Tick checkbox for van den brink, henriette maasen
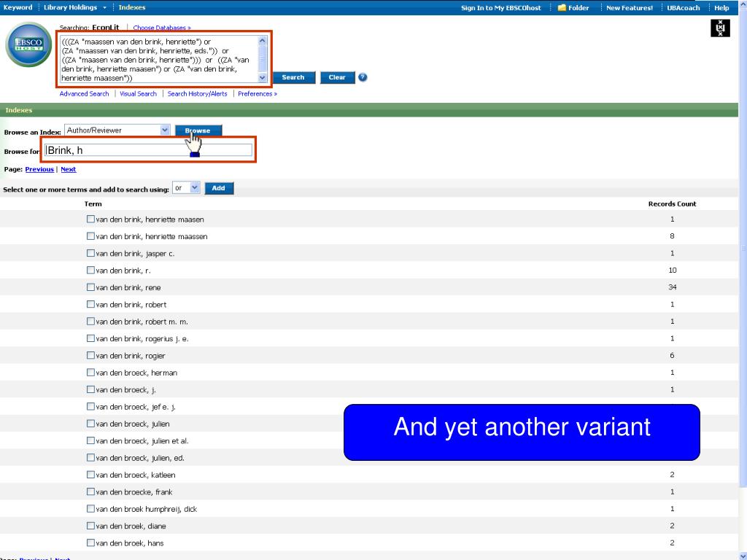The image size is (747, 560). [x=90, y=219]
